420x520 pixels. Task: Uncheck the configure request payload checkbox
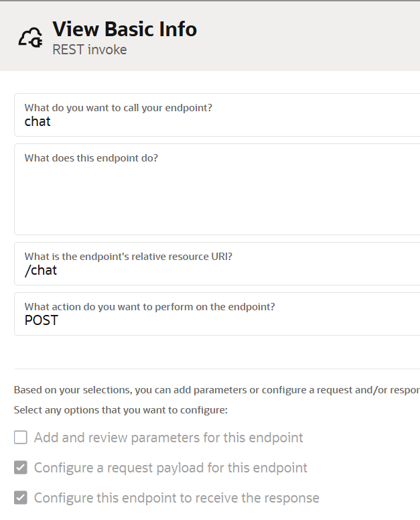pyautogui.click(x=21, y=468)
